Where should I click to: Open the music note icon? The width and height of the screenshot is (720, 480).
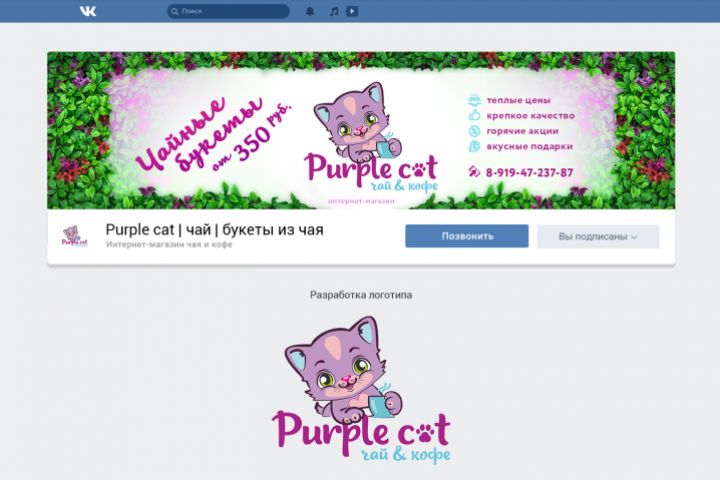coord(334,11)
